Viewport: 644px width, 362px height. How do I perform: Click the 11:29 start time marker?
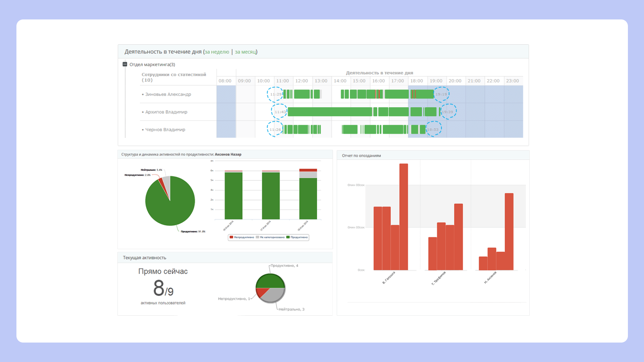275,95
